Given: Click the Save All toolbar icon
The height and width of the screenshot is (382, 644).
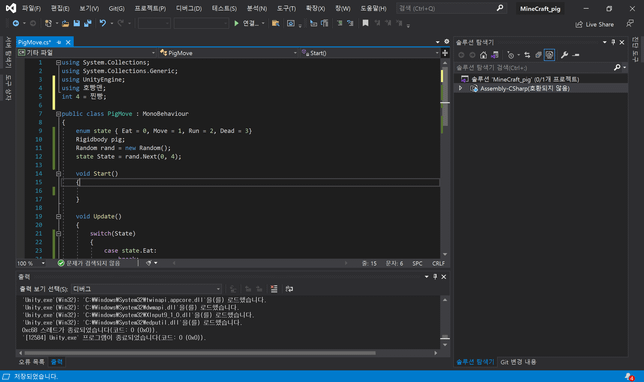Looking at the screenshot, I should (87, 23).
